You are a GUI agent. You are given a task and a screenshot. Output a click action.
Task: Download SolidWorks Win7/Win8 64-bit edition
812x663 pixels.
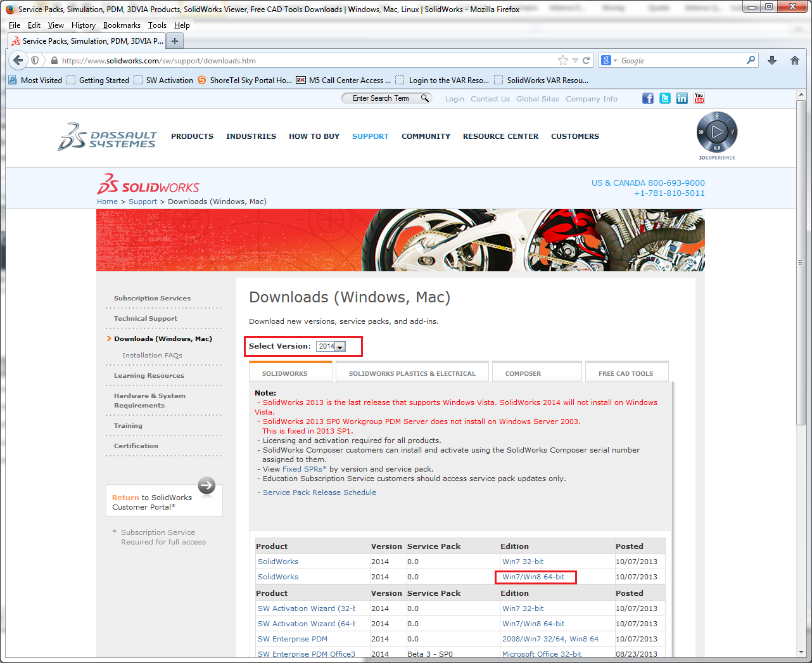533,577
